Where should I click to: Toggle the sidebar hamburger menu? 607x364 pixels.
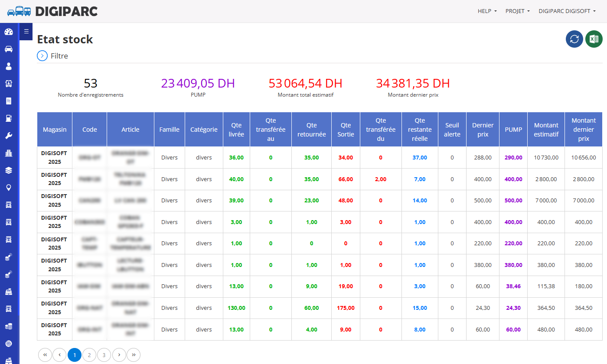26,31
